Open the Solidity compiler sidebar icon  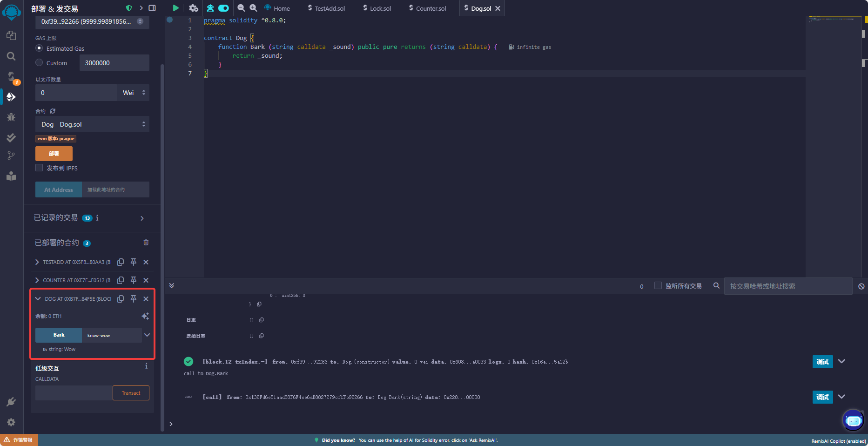point(11,76)
